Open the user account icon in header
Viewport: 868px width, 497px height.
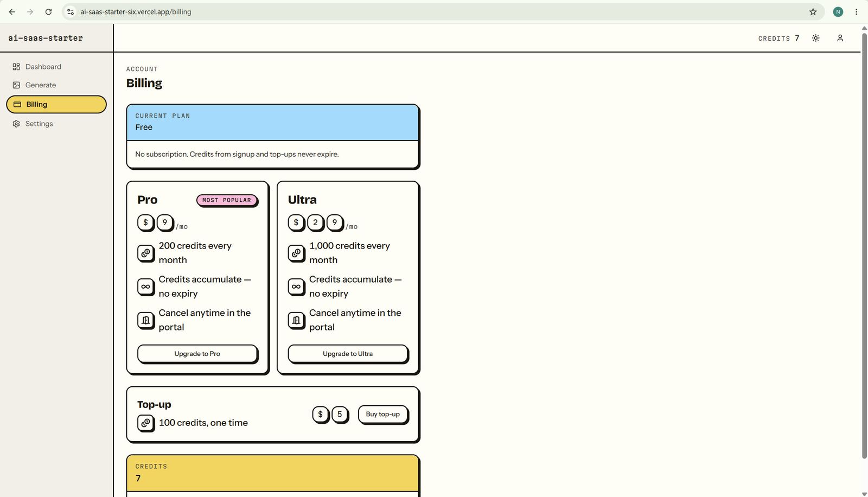pos(840,38)
